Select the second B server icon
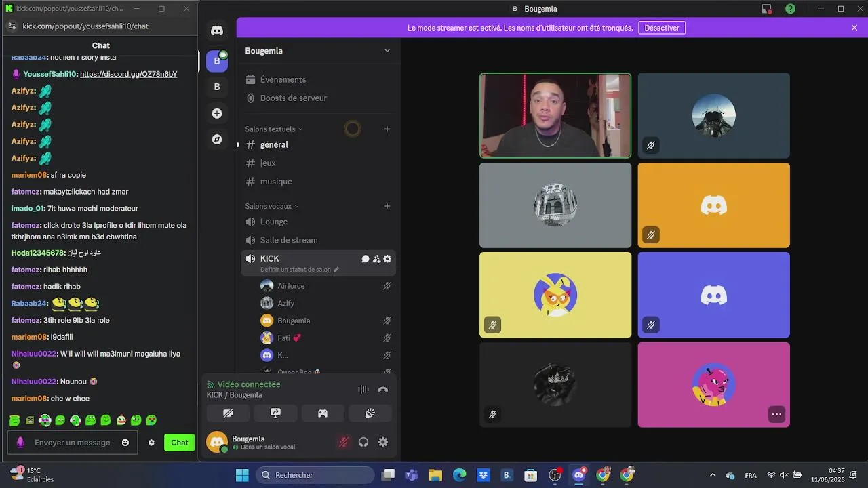The image size is (868, 488). tap(217, 87)
